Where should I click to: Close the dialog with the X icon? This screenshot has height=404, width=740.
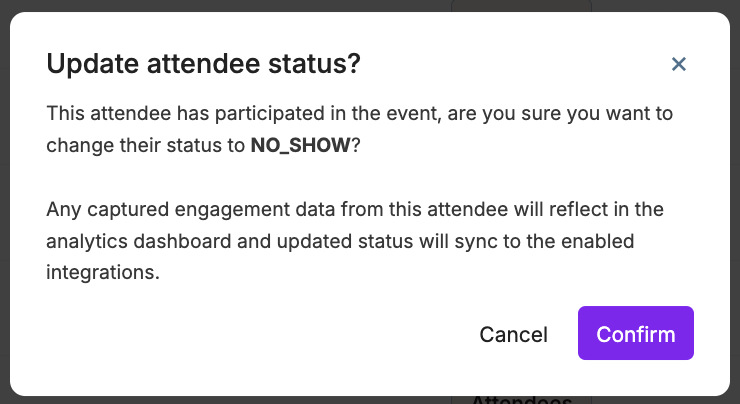pyautogui.click(x=679, y=65)
